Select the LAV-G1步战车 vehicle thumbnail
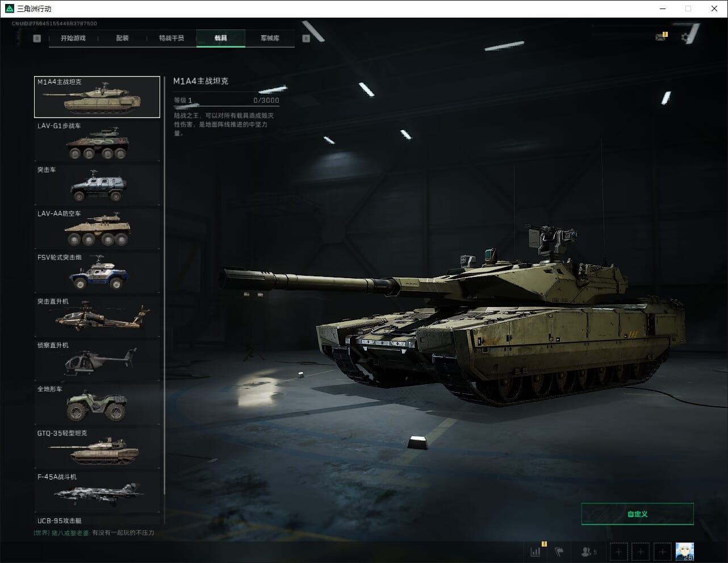The height and width of the screenshot is (563, 728). 97,141
